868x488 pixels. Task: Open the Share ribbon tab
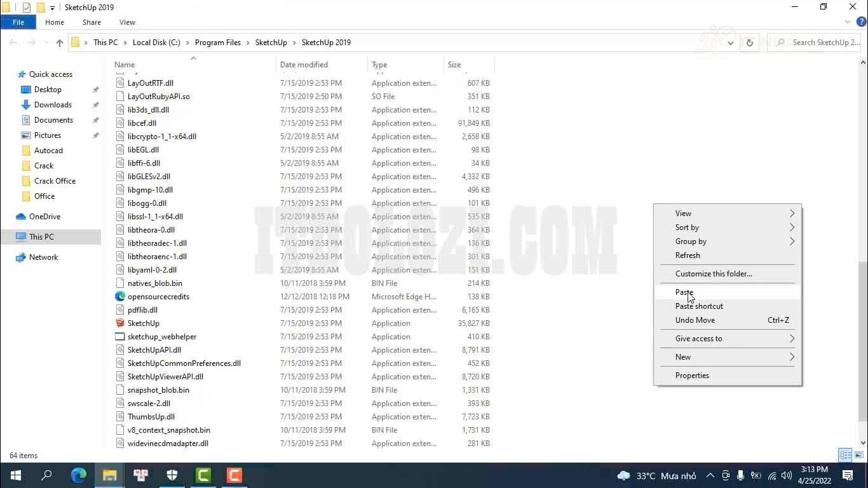click(x=92, y=22)
